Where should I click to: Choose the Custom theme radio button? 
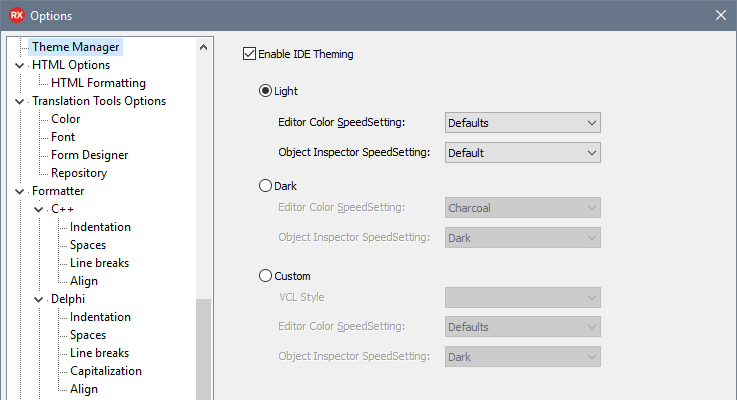(x=266, y=275)
